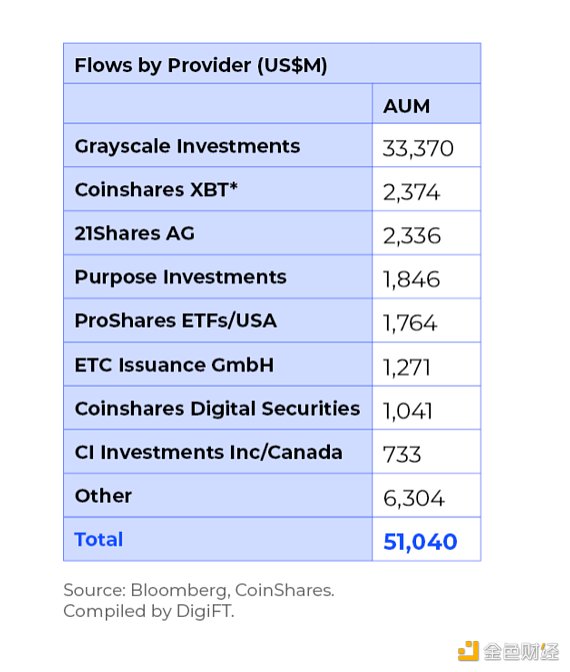The width and height of the screenshot is (570, 672).
Task: Click the Source: Bloomberg, CoinShares caption
Action: click(199, 590)
